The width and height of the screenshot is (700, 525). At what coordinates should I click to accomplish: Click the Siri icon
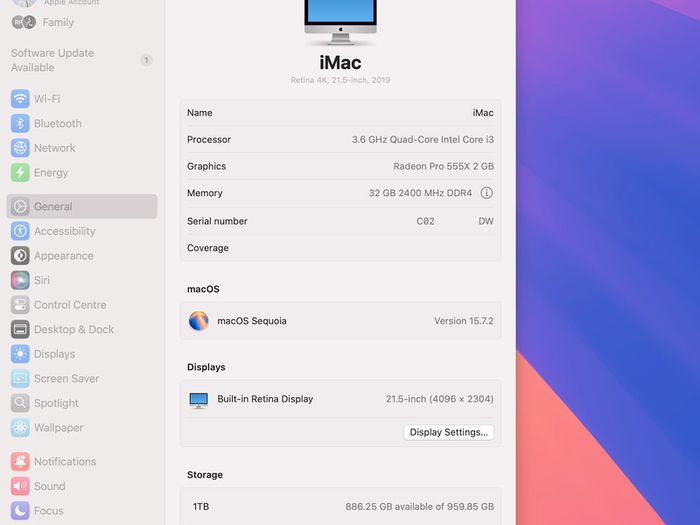(20, 280)
